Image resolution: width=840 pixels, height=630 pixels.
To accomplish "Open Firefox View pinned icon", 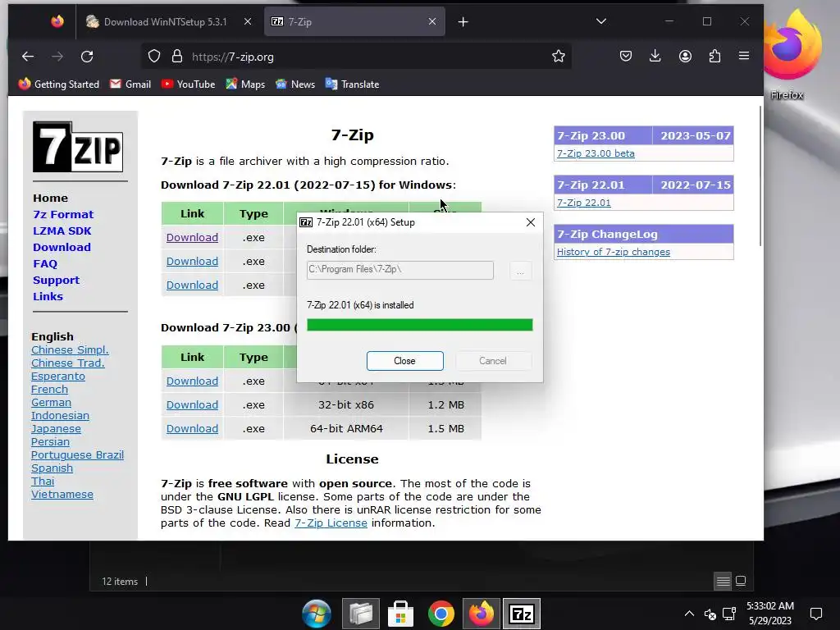I will click(x=57, y=21).
